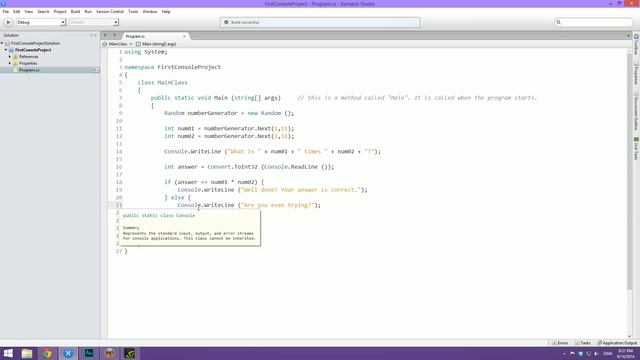Screen dimensions: 640x360
Task: Select FirstConsoleProjectSolution in the tree
Action: (x=36, y=43)
